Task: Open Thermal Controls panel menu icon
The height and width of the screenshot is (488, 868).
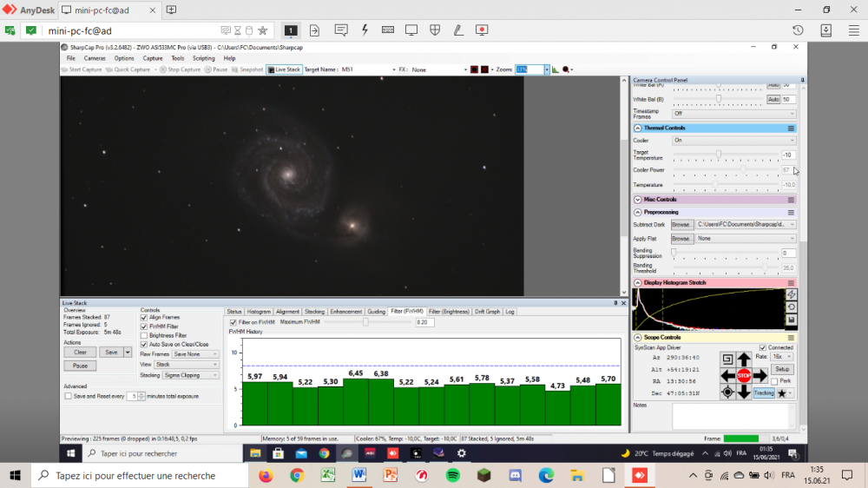Action: tap(791, 129)
